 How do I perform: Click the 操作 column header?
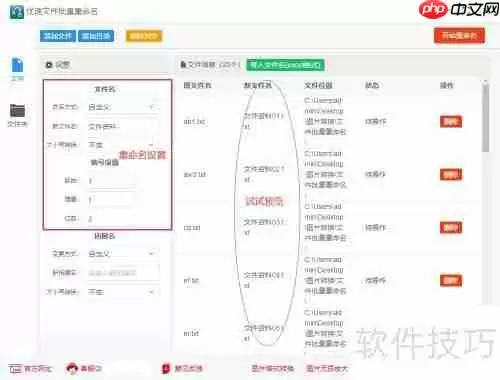coord(447,85)
